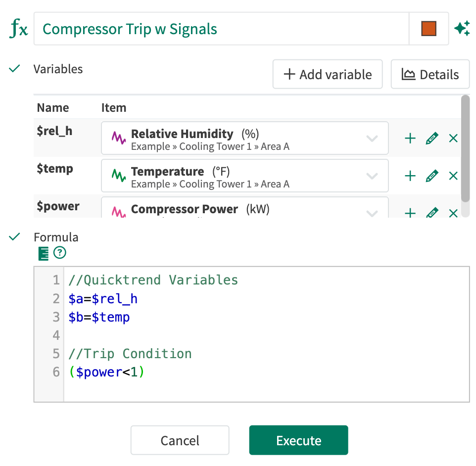476x466 pixels.
Task: Expand the Relative Humidity item dropdown
Action: coord(372,139)
